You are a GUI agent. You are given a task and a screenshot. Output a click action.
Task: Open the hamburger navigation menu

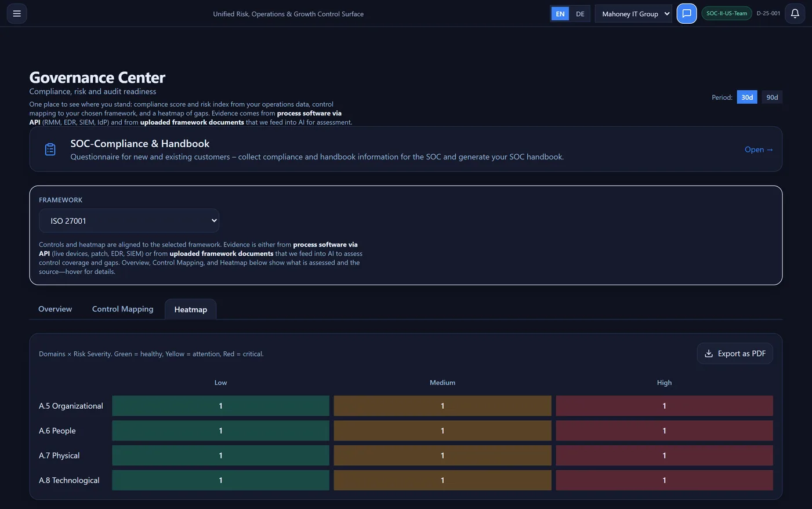click(x=16, y=13)
